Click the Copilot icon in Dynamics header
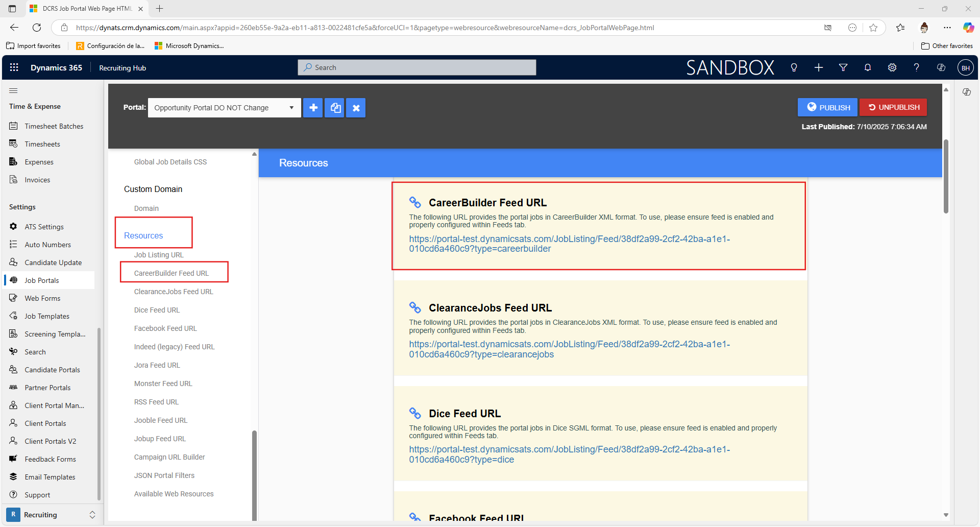 point(941,67)
